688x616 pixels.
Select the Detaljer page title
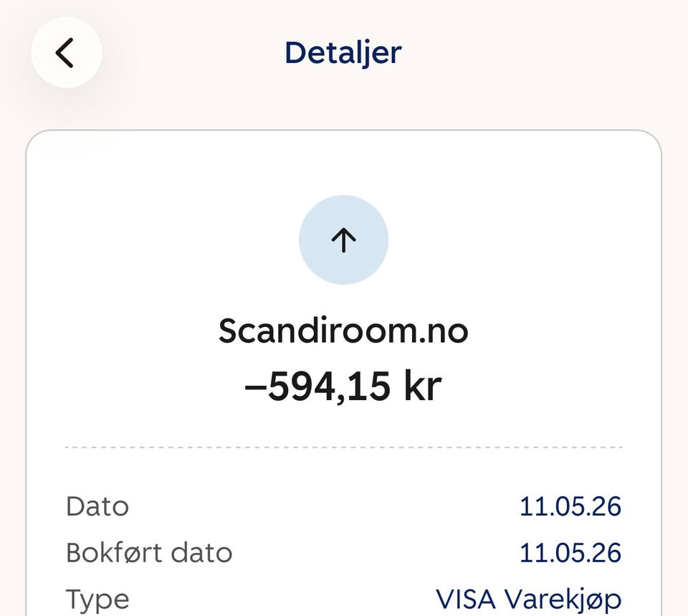click(x=343, y=53)
